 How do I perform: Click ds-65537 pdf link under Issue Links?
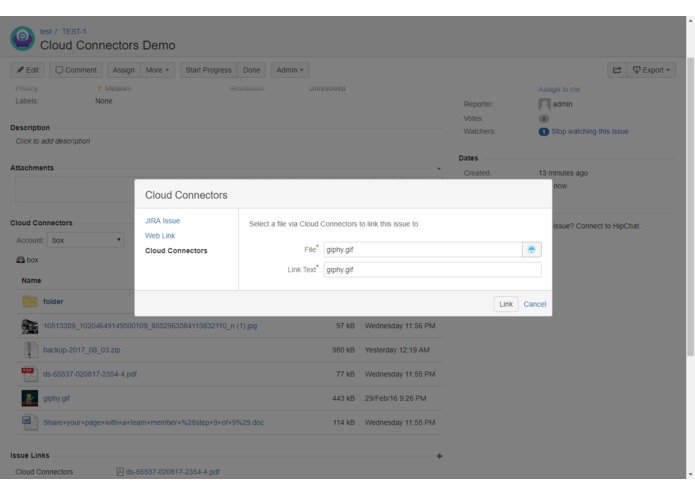pos(173,472)
